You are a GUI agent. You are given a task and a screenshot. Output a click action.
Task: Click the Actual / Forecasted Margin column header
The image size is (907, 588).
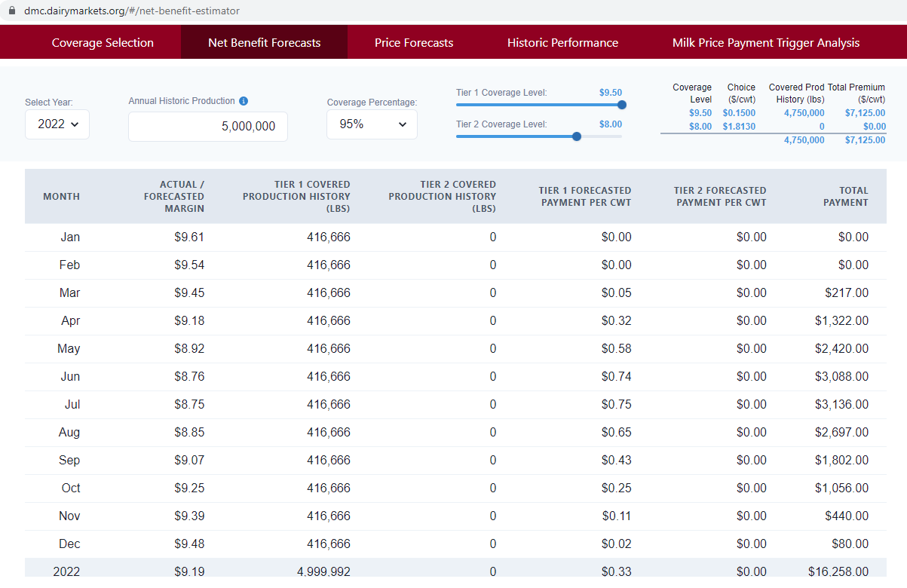point(174,196)
